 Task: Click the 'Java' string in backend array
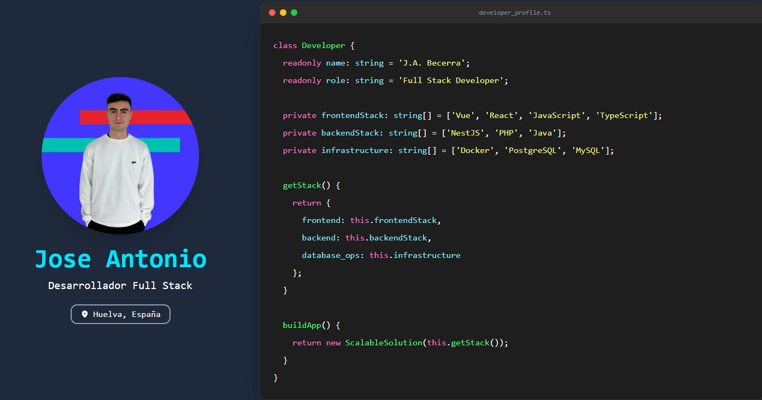pos(542,133)
